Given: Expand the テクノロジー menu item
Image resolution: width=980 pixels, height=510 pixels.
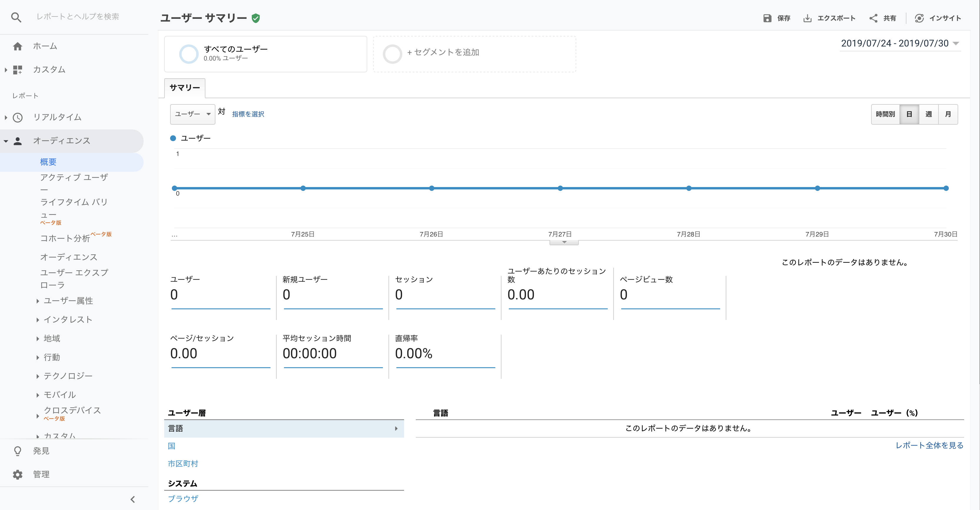Looking at the screenshot, I should click(68, 376).
